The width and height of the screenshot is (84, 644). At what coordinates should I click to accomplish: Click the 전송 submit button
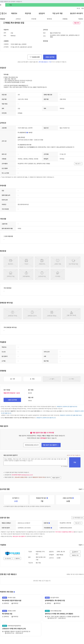[75, 462]
